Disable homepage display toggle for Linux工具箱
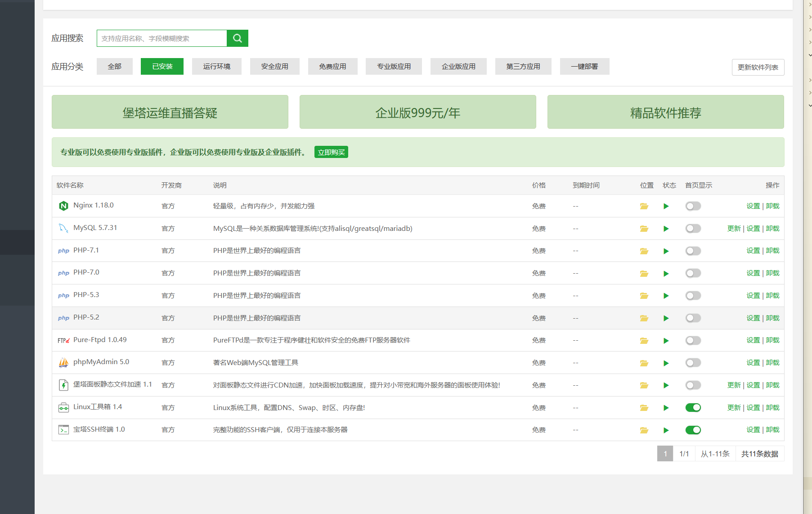Image resolution: width=812 pixels, height=514 pixels. click(693, 408)
